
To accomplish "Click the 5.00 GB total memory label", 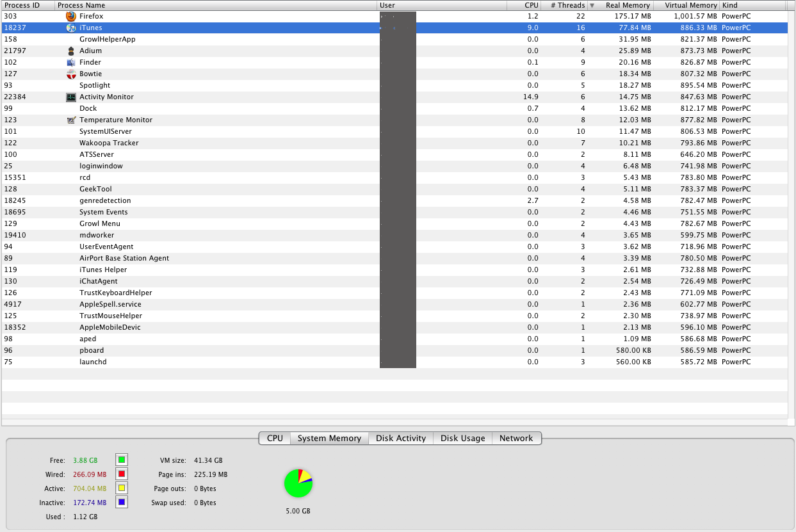I will [x=298, y=512].
